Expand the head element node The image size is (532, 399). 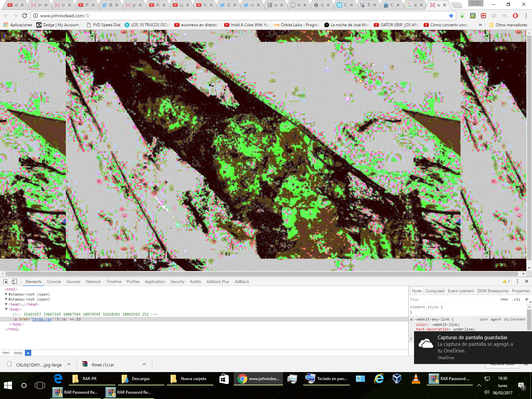[6, 304]
